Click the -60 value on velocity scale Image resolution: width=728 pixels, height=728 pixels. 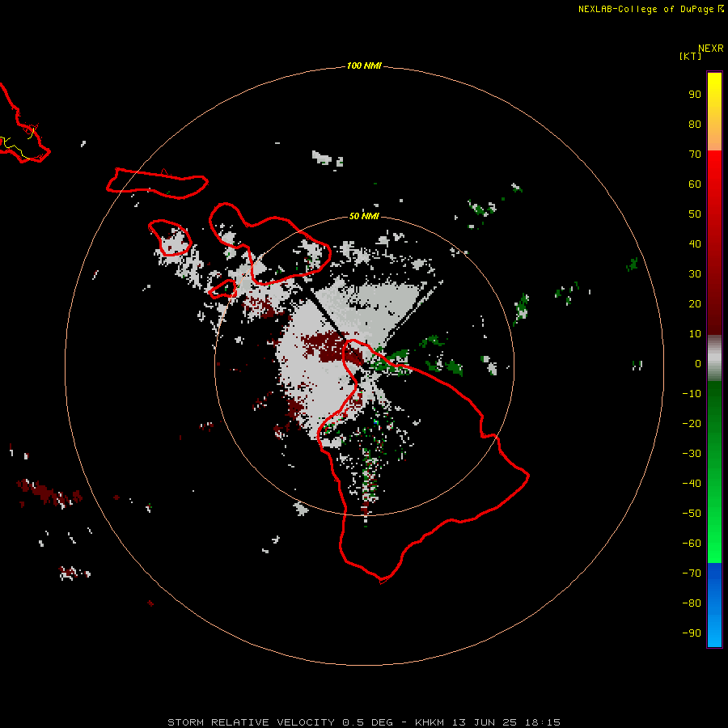pyautogui.click(x=692, y=544)
